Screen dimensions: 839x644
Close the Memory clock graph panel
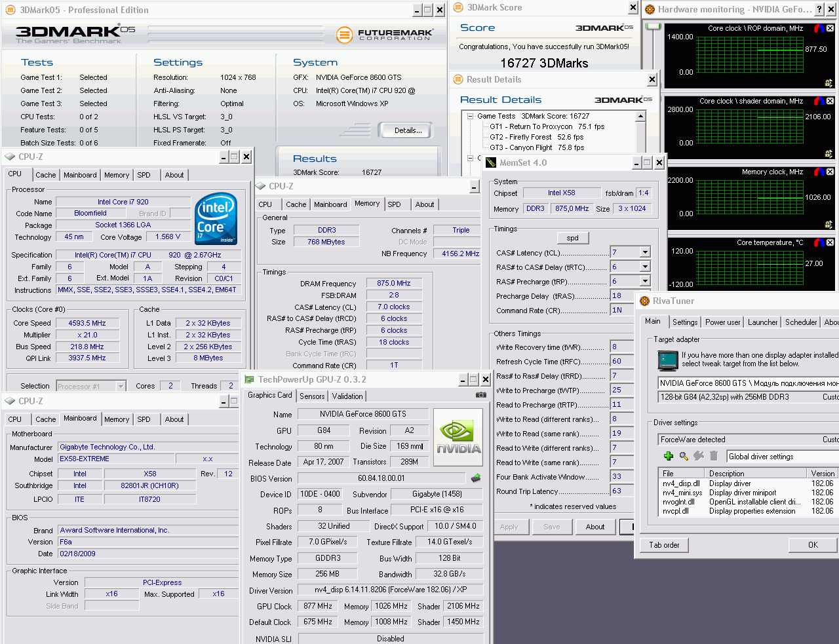830,172
